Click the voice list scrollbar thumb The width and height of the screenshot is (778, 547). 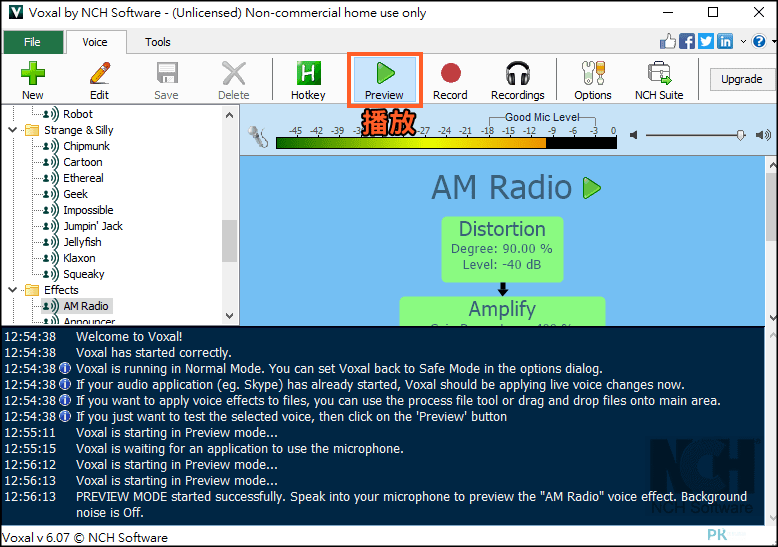[x=229, y=241]
